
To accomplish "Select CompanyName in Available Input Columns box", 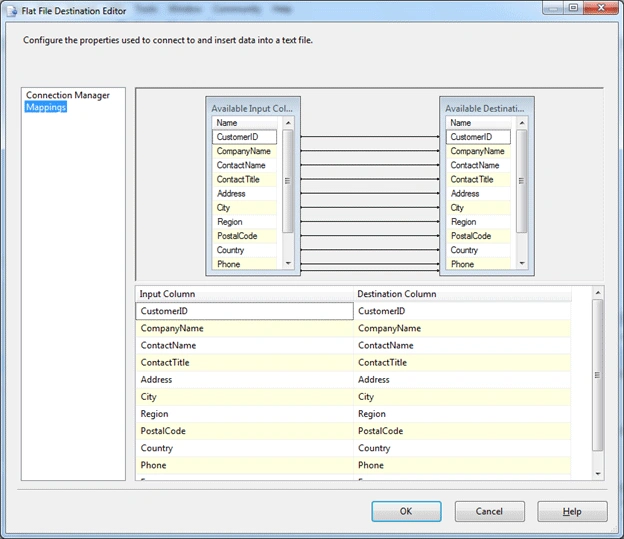I will pos(244,151).
